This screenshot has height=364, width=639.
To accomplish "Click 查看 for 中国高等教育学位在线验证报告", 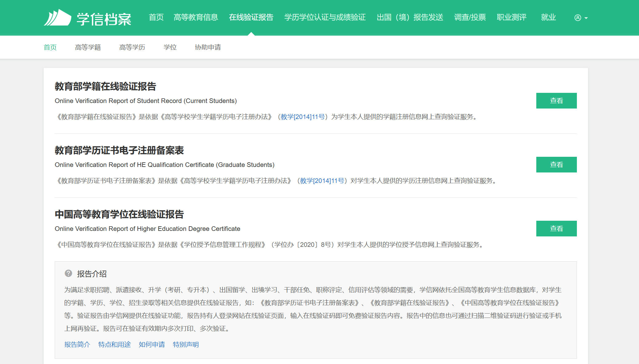I will 556,229.
